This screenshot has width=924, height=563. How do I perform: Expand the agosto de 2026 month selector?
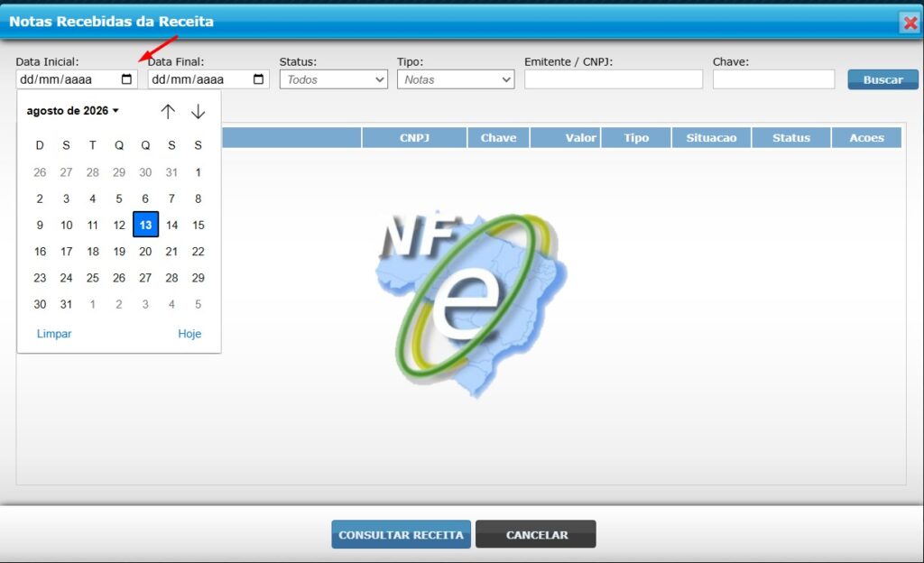tap(72, 111)
